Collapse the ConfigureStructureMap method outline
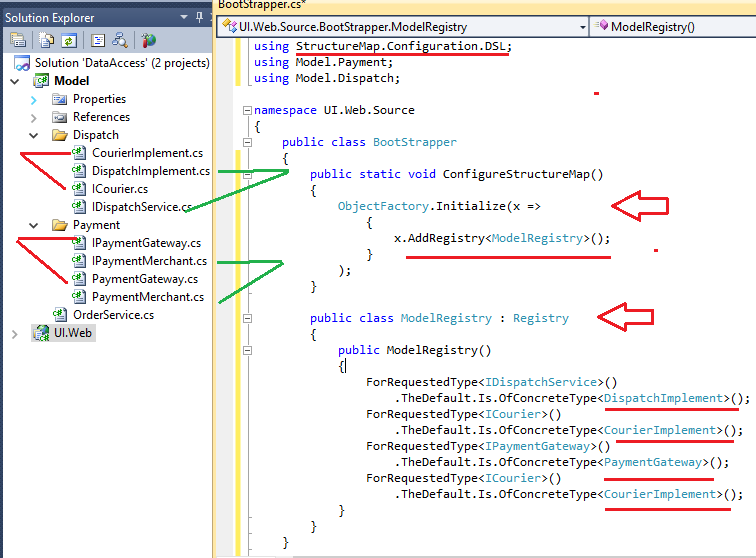This screenshot has height=558, width=756. 247,175
